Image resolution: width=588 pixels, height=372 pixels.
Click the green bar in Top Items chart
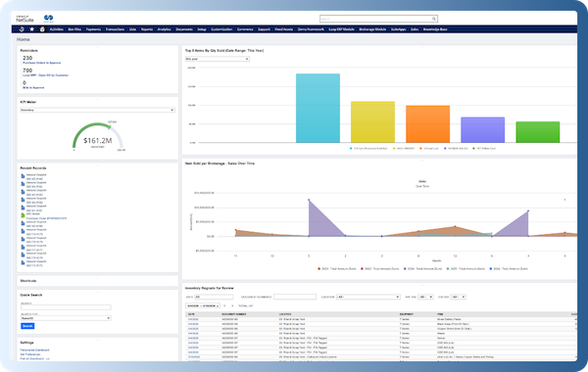click(x=538, y=132)
